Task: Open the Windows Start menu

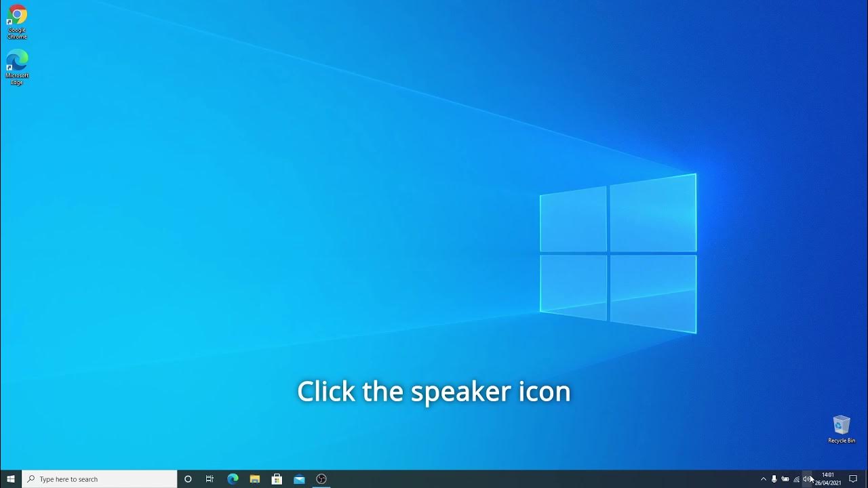Action: point(11,479)
